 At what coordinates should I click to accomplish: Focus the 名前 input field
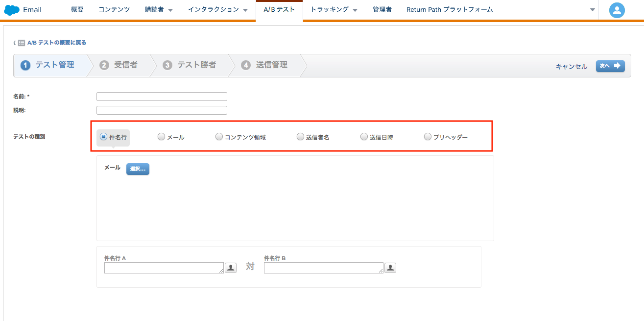162,97
